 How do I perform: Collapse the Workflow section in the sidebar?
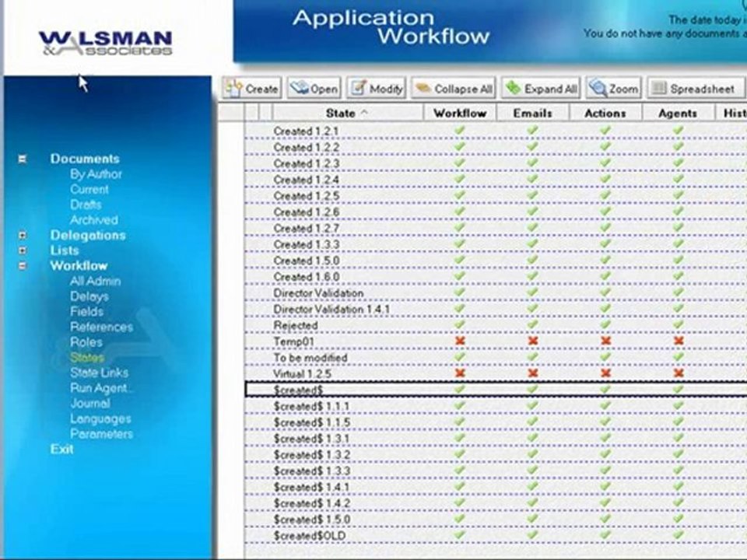tap(23, 266)
